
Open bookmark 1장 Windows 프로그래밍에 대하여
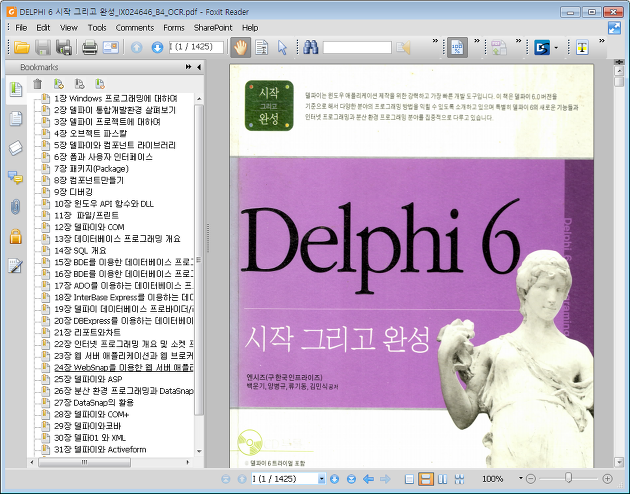click(116, 98)
